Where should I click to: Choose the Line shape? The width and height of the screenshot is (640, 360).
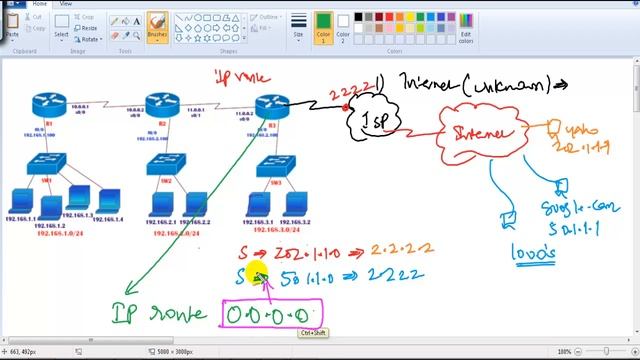pos(179,18)
